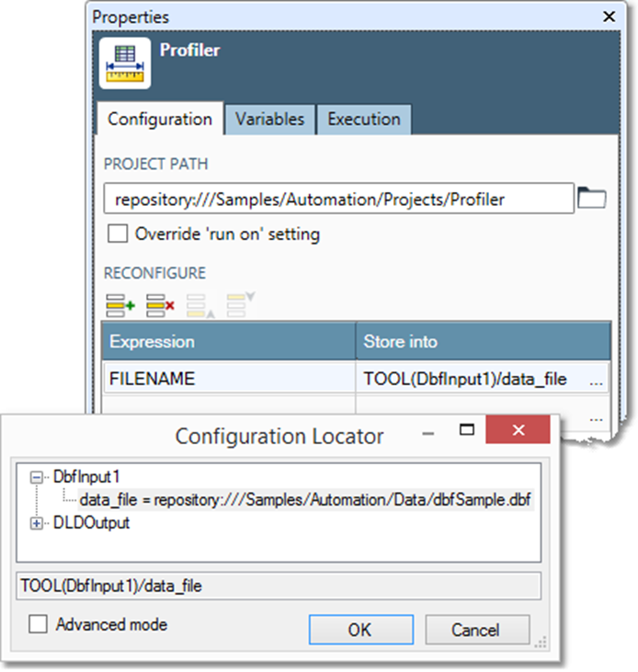The image size is (638, 672).
Task: Browse for project path with folder icon
Action: (x=591, y=198)
